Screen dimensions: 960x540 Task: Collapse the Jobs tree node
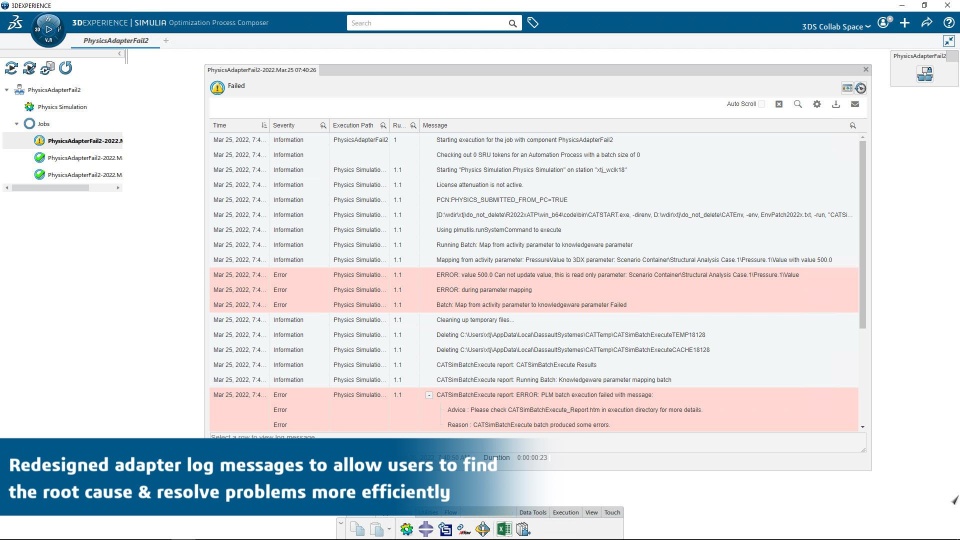coord(17,124)
